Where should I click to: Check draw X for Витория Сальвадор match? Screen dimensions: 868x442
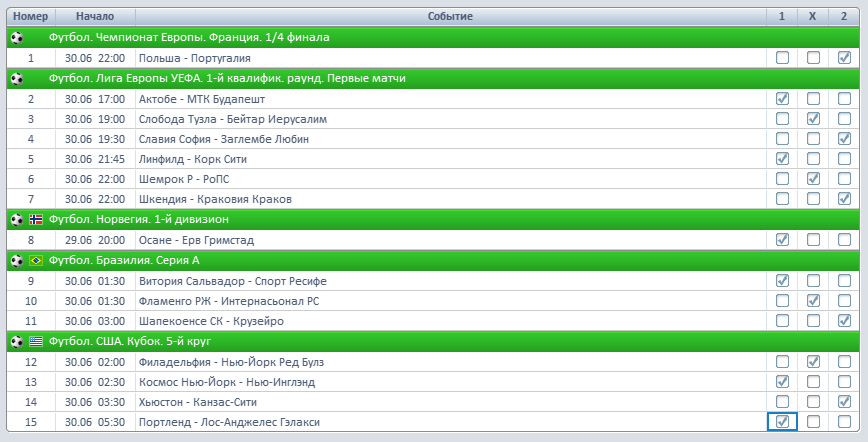(x=813, y=280)
